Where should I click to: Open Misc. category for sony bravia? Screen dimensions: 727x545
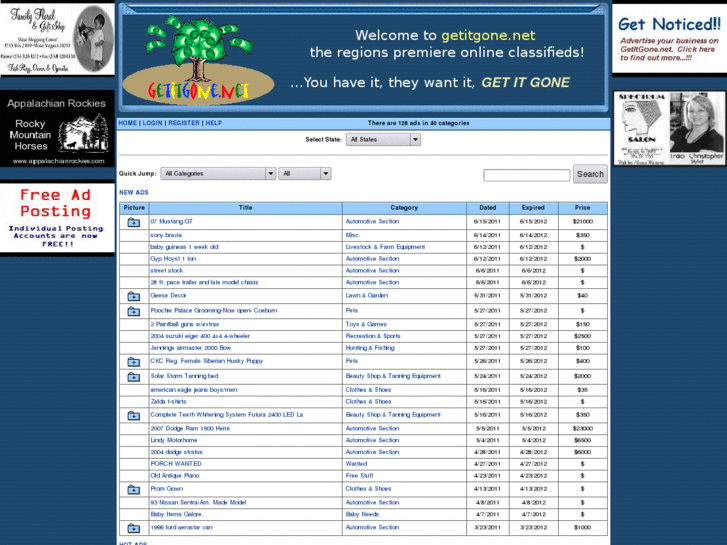point(353,235)
